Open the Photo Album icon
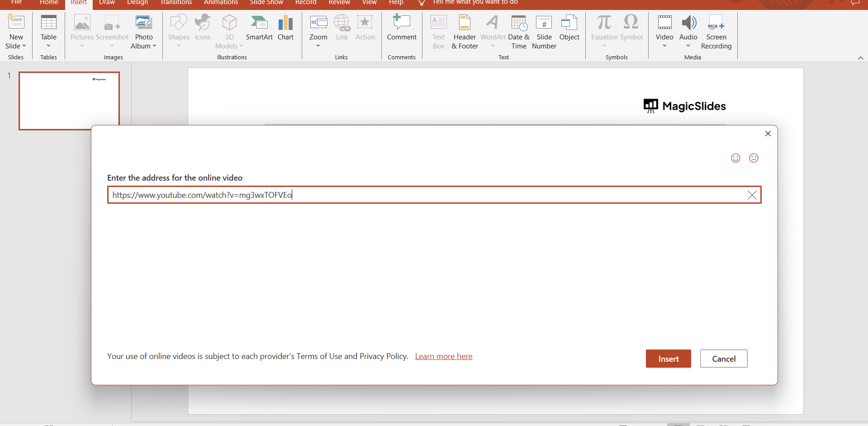Viewport: 868px width, 426px height. [x=144, y=22]
